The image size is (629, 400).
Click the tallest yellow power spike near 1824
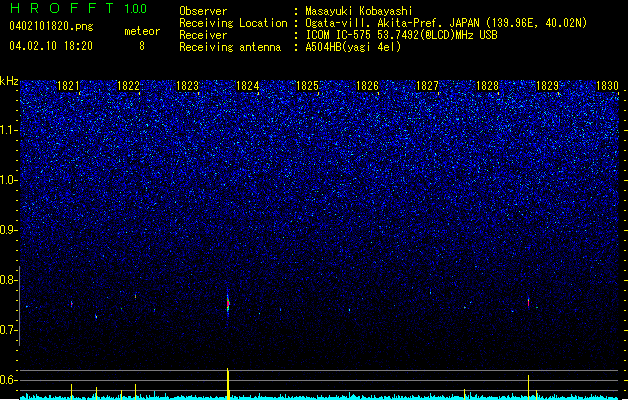pyautogui.click(x=228, y=384)
